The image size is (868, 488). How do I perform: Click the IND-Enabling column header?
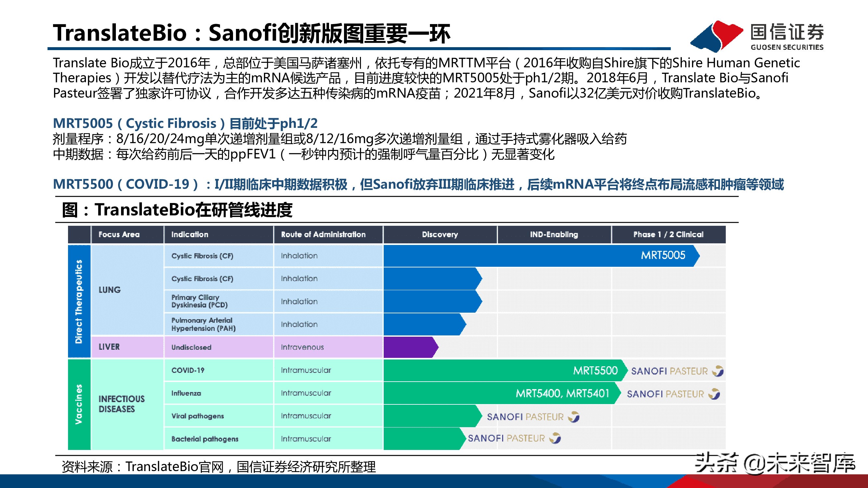[554, 234]
